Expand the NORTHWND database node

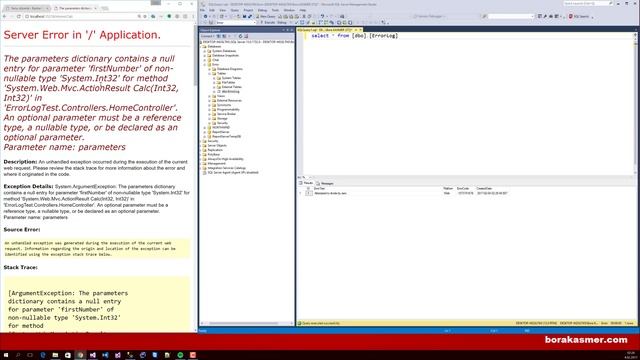[205, 127]
